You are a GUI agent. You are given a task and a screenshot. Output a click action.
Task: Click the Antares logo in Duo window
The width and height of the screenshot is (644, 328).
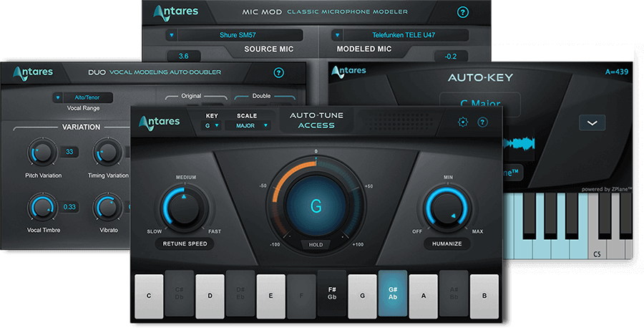[33, 73]
